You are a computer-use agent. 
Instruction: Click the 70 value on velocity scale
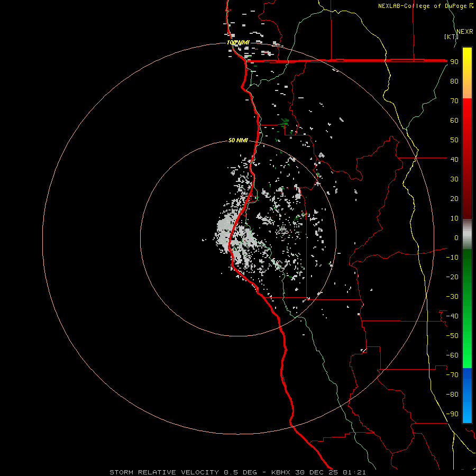tap(454, 101)
